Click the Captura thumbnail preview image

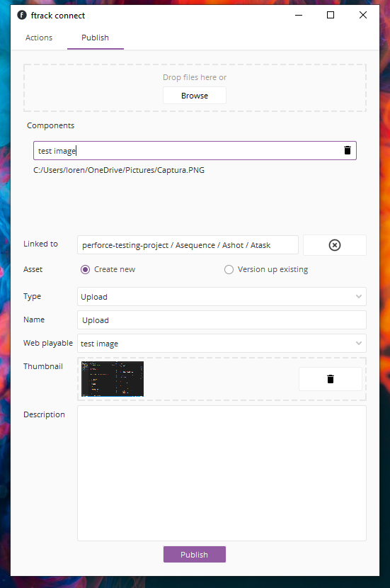pyautogui.click(x=113, y=379)
